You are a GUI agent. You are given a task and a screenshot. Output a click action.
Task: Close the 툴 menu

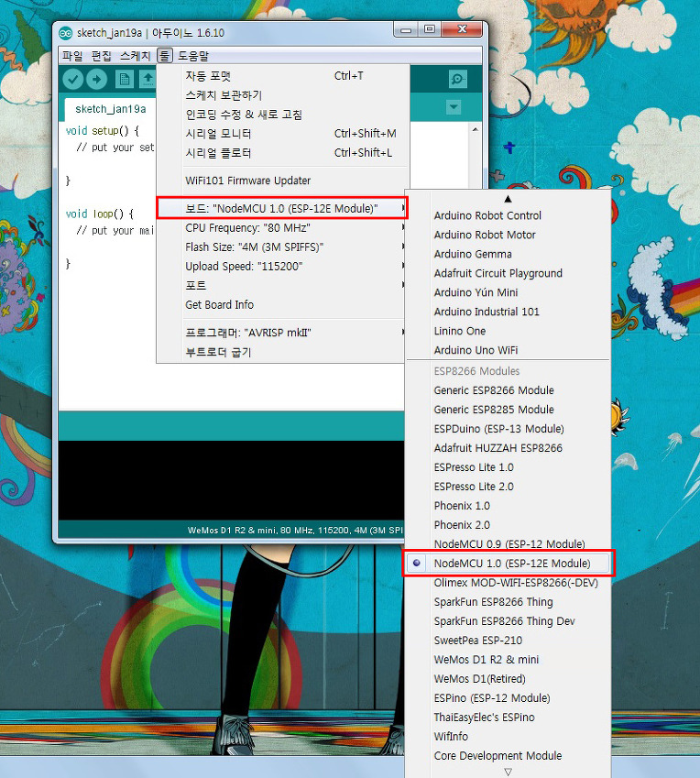[165, 56]
